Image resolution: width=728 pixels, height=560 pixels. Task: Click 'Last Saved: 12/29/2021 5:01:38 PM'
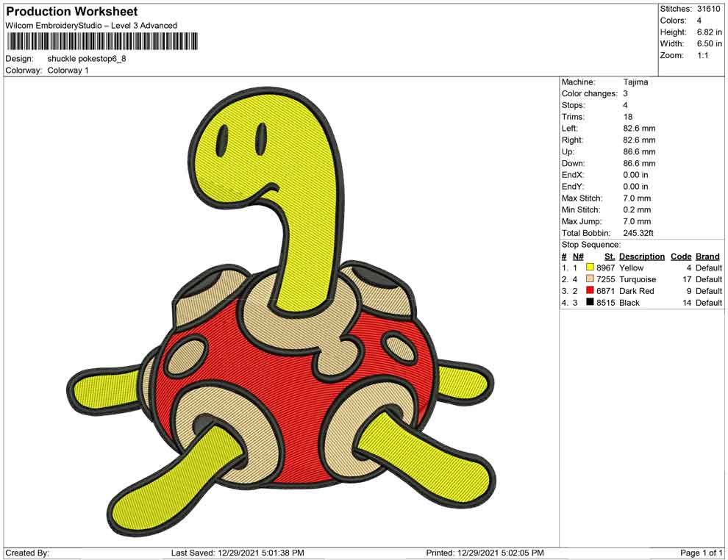tap(238, 553)
